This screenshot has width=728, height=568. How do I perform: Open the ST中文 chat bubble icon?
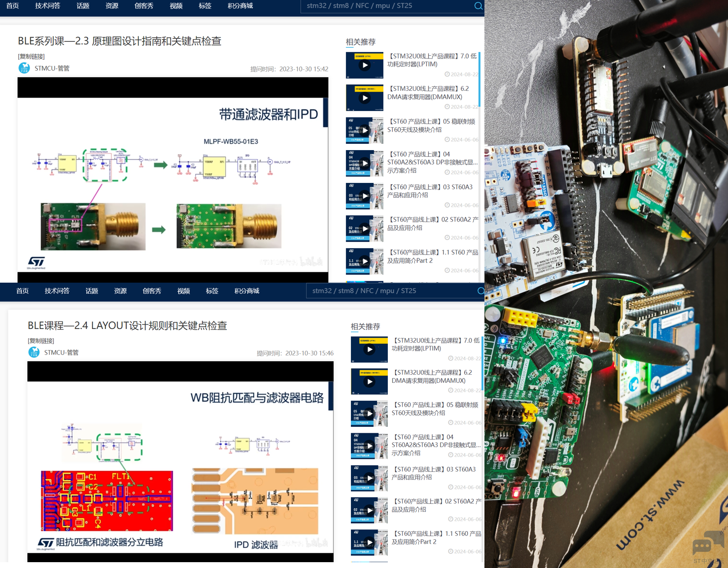pyautogui.click(x=707, y=543)
